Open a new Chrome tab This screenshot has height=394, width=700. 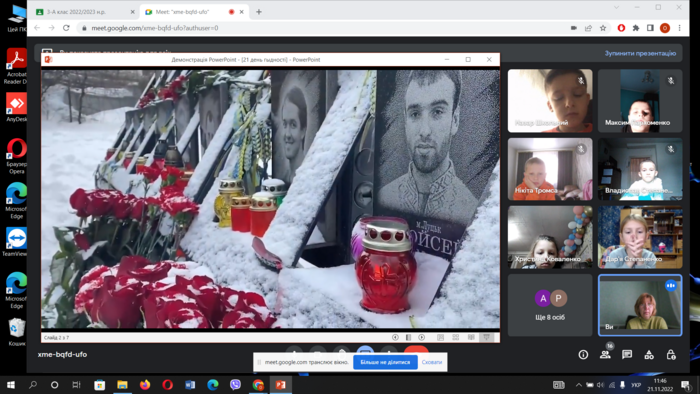pyautogui.click(x=258, y=12)
